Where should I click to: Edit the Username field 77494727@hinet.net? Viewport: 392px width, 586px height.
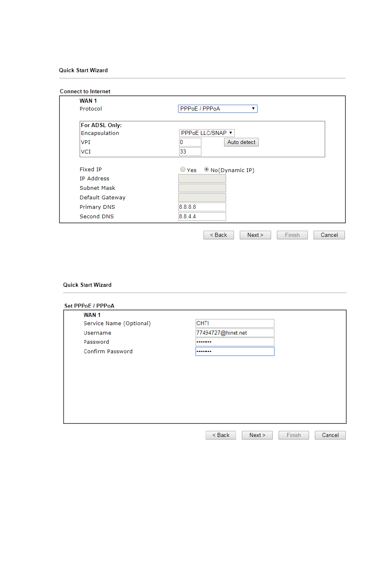(235, 333)
